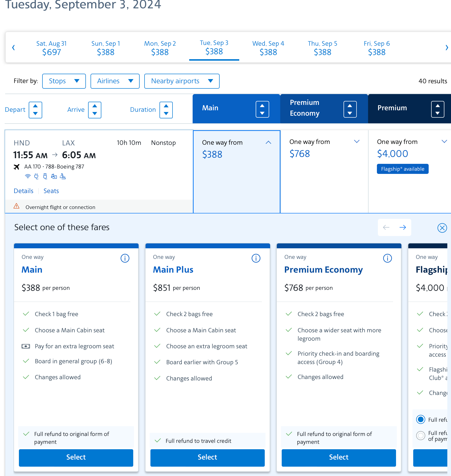
Task: Switch to the Wed, Sep 4 date tab
Action: point(268,48)
